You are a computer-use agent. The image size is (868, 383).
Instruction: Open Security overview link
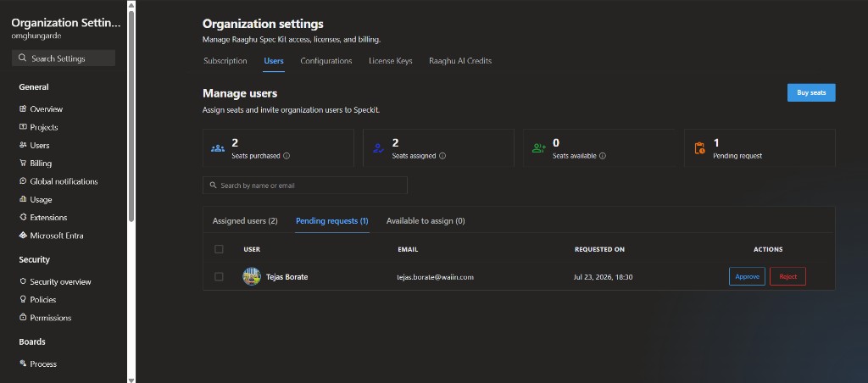point(60,281)
